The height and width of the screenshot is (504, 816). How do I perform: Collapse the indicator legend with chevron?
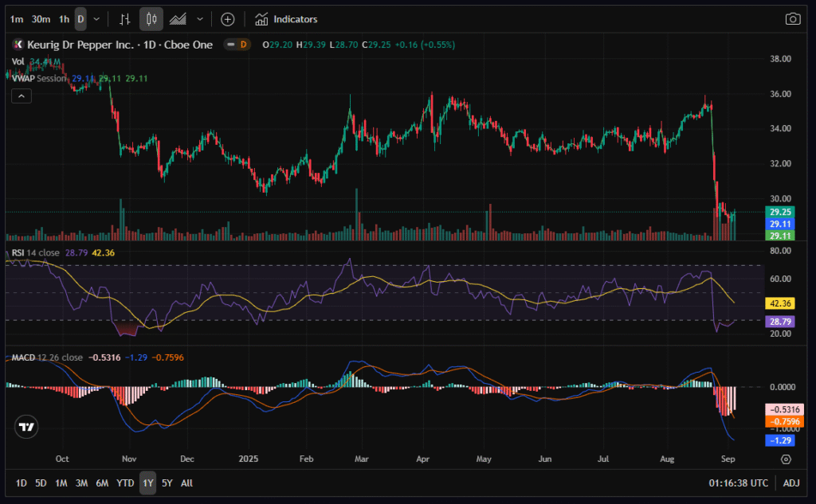coord(22,96)
